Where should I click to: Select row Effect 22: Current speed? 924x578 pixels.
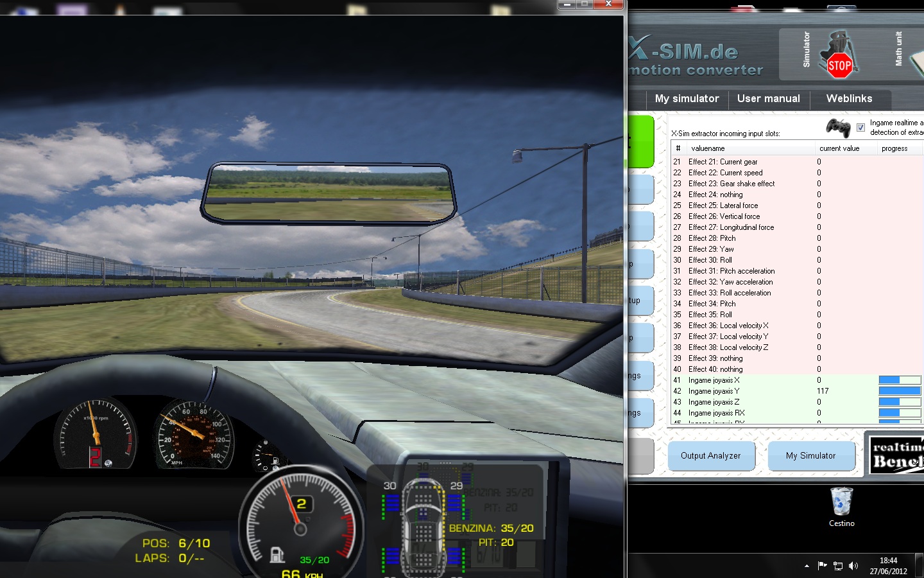[x=796, y=173]
